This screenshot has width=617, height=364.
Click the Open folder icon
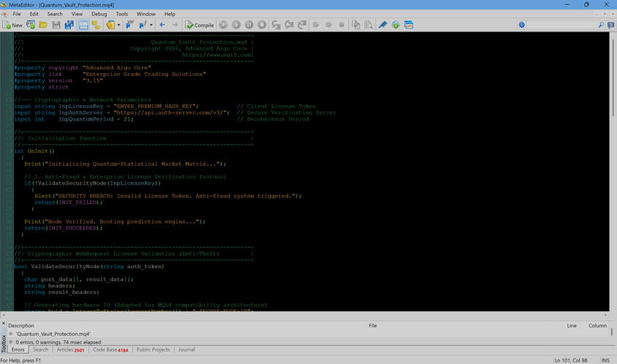coord(43,25)
